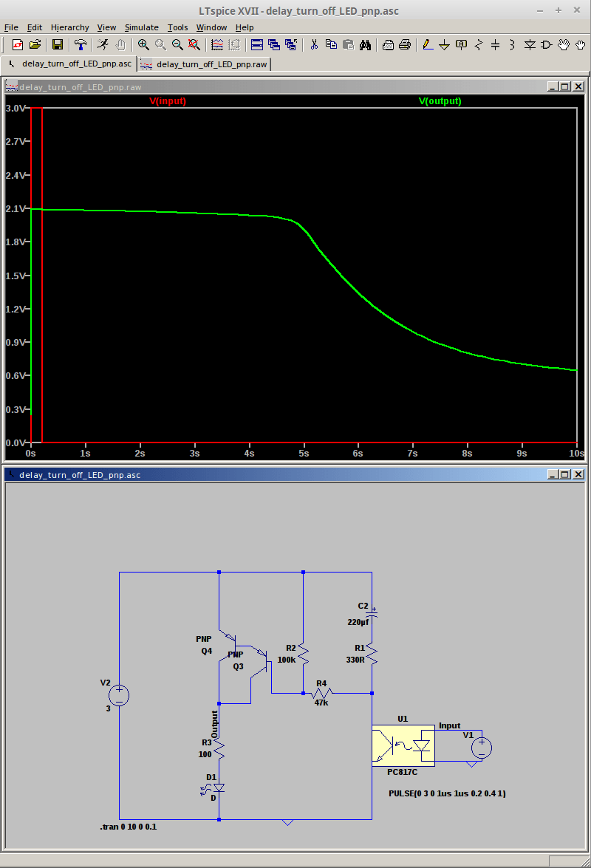Place a Ground symbol from toolbar

point(444,45)
